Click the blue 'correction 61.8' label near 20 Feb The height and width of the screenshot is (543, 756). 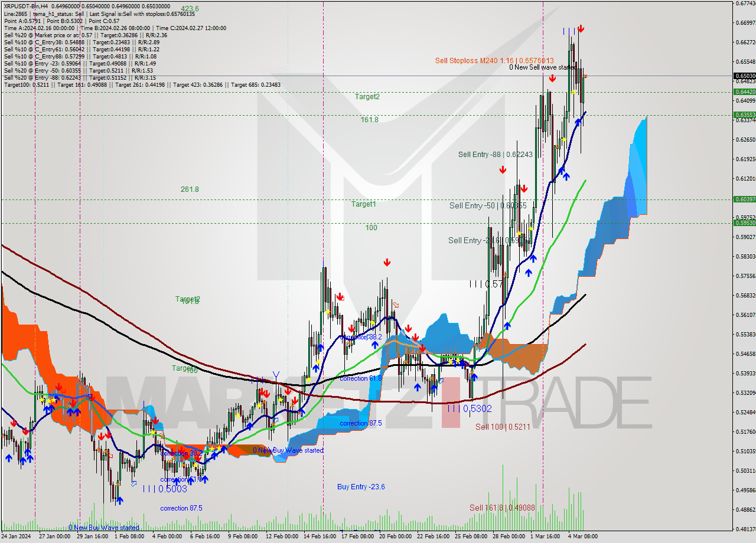361,378
